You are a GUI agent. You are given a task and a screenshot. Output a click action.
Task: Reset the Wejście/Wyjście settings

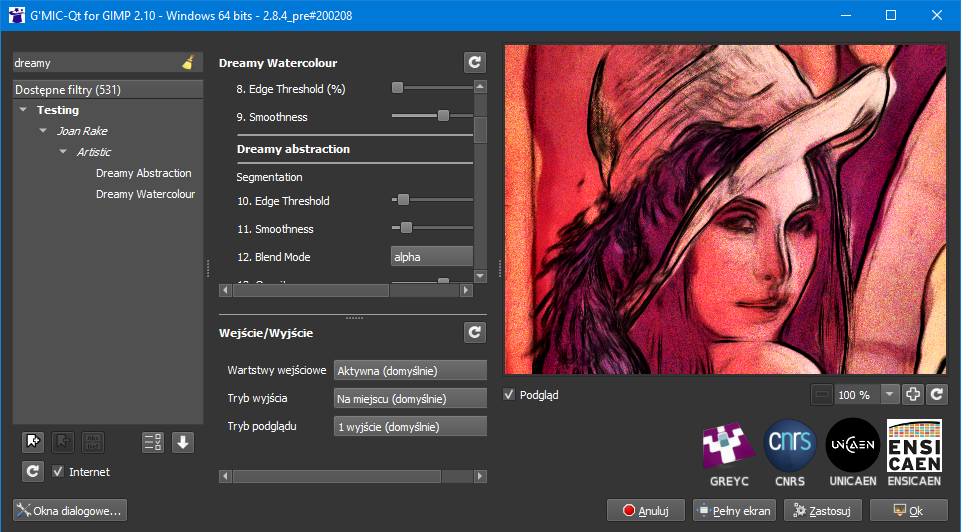point(474,333)
